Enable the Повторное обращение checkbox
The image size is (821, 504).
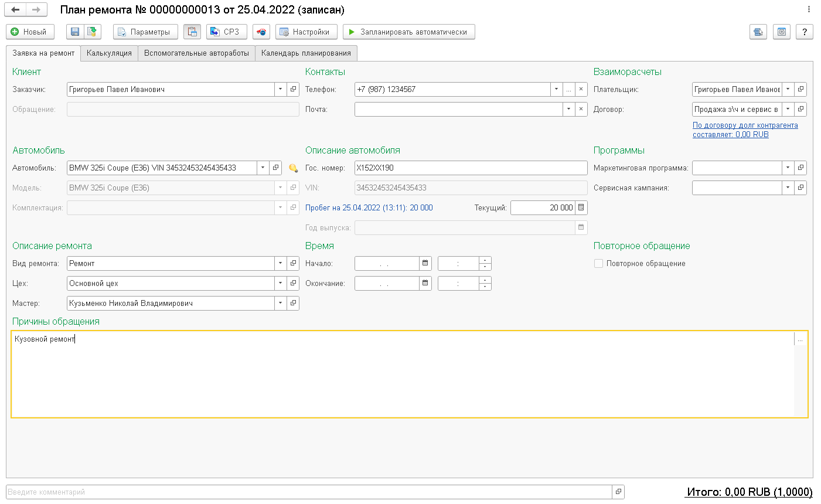tap(598, 264)
